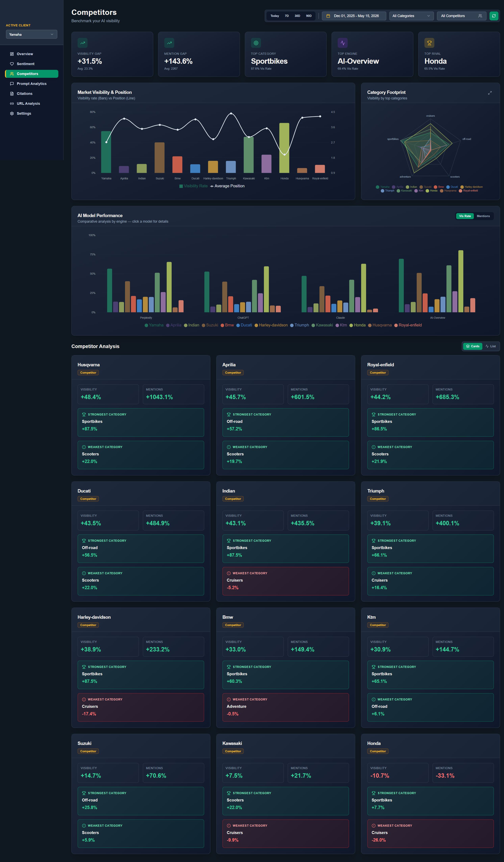Click Ktm color swatch in AI Model legend

click(337, 325)
